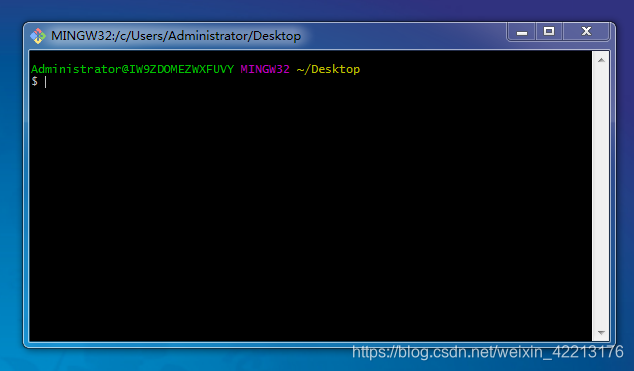Image resolution: width=634 pixels, height=371 pixels.
Task: Click the scrollbar up arrow
Action: (601, 60)
